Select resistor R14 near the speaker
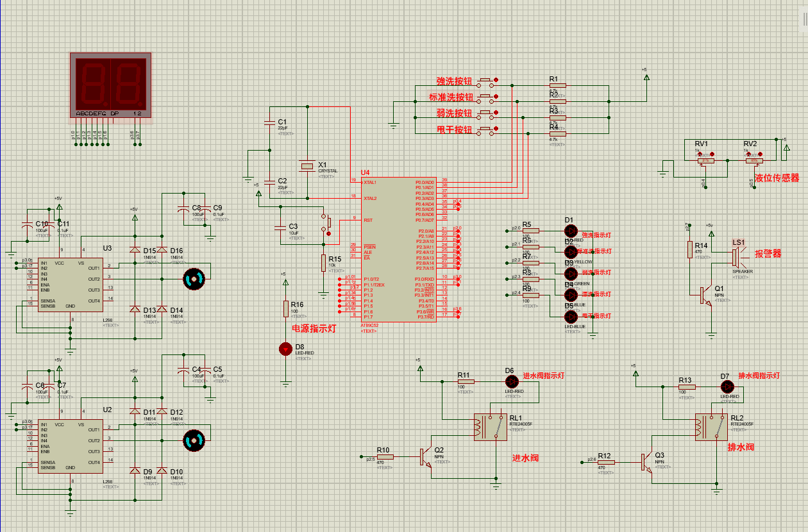Screen dimensions: 808x532 point(690,250)
